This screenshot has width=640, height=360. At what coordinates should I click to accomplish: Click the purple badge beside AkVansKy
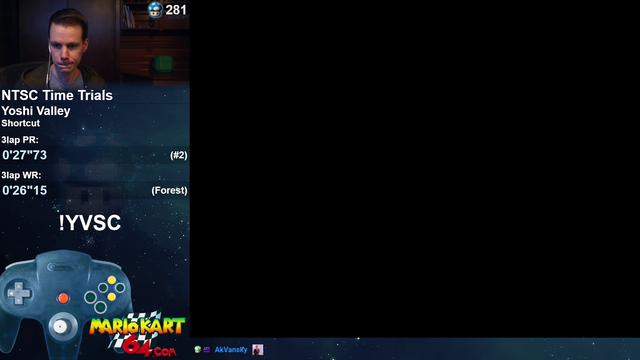click(207, 349)
